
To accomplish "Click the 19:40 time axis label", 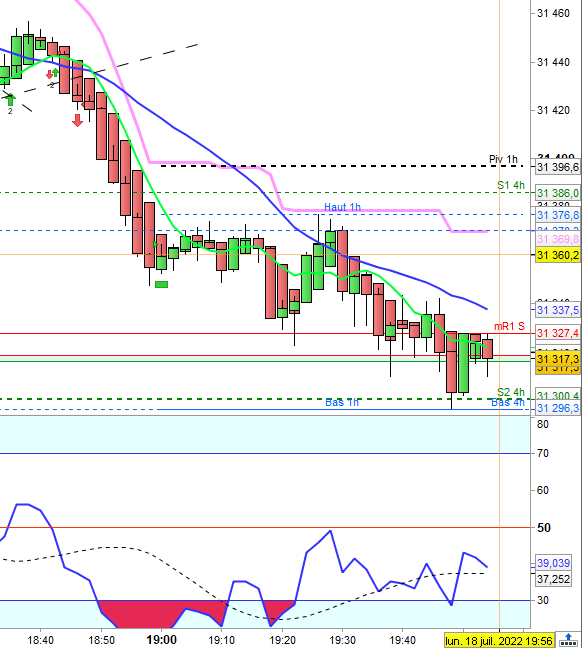I will (x=403, y=640).
